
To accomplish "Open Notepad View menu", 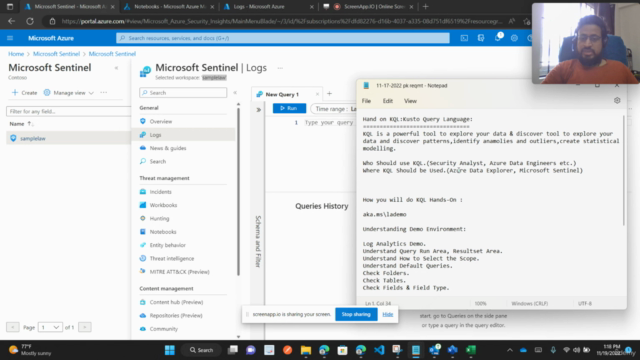I will pos(410,101).
